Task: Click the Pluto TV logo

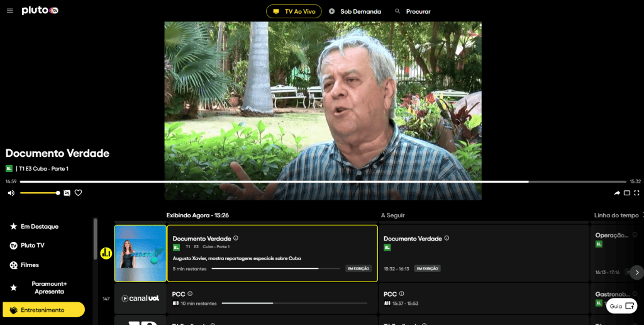Action: pyautogui.click(x=40, y=11)
